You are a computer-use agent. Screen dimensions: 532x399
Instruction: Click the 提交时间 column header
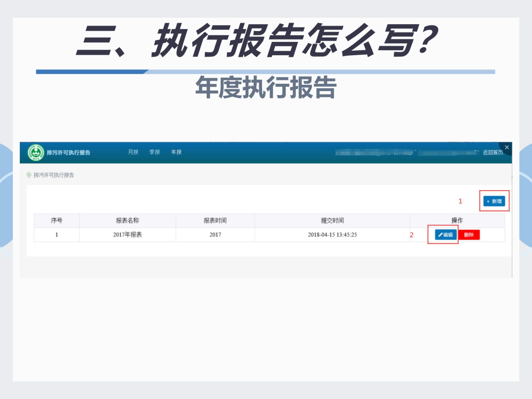(332, 221)
